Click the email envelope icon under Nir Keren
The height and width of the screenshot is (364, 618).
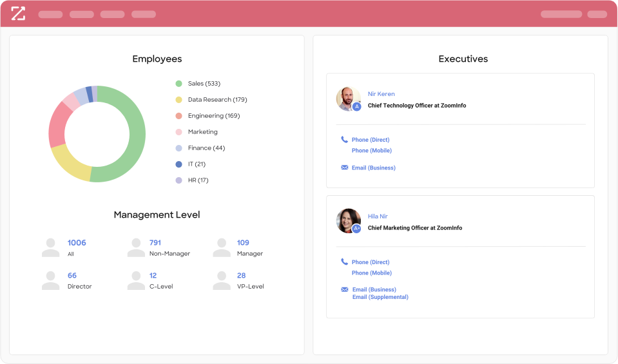pos(345,168)
